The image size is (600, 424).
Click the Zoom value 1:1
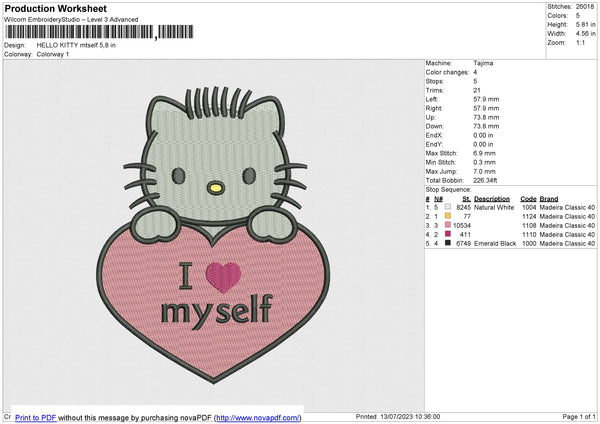click(580, 42)
